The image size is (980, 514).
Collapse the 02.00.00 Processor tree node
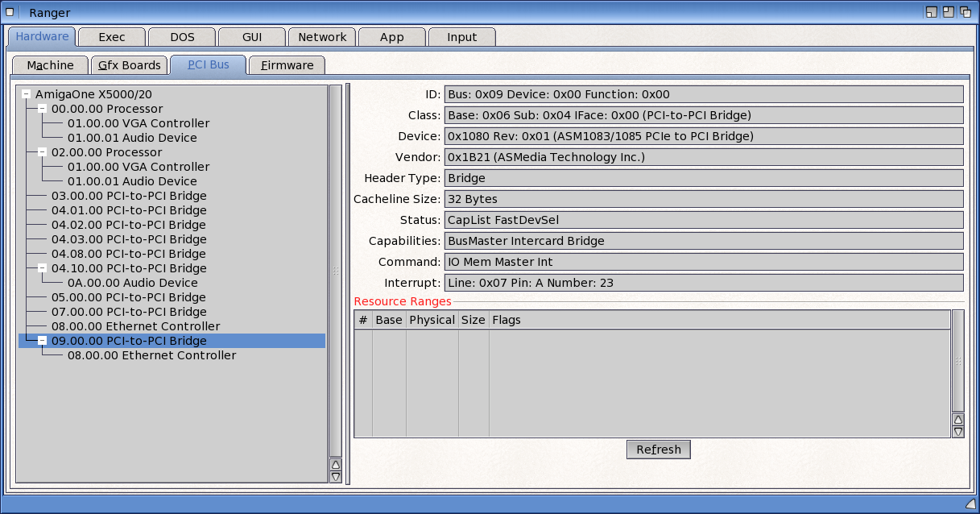[43, 152]
